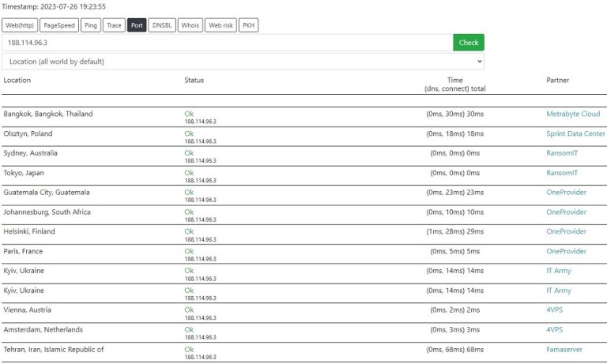Select the Trace tab
Image resolution: width=607 pixels, height=364 pixels.
pyautogui.click(x=114, y=25)
